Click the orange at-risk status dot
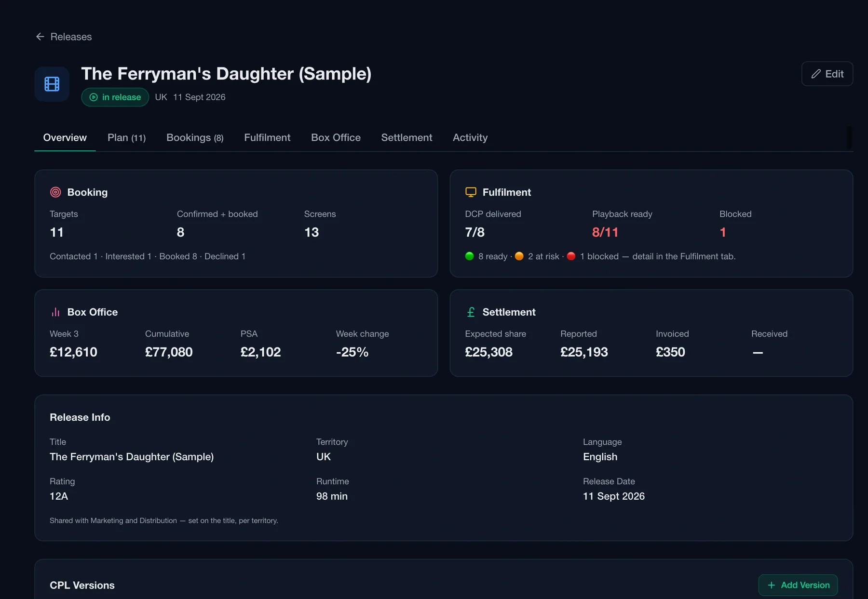Image resolution: width=868 pixels, height=599 pixels. 519,256
